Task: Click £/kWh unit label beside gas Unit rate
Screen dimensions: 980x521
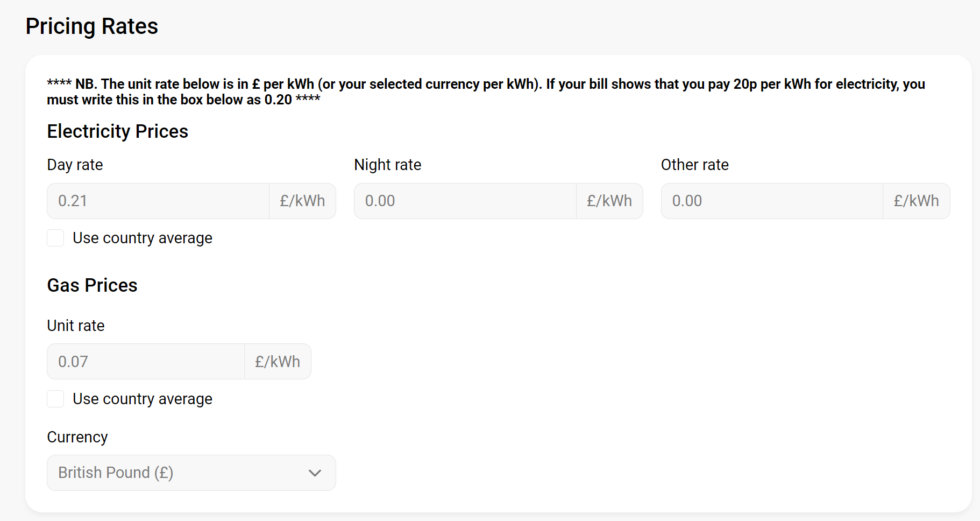Action: click(x=278, y=362)
